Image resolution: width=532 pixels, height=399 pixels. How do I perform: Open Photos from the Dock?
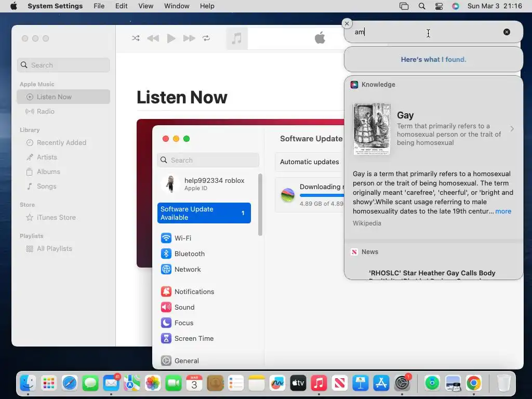click(x=153, y=383)
